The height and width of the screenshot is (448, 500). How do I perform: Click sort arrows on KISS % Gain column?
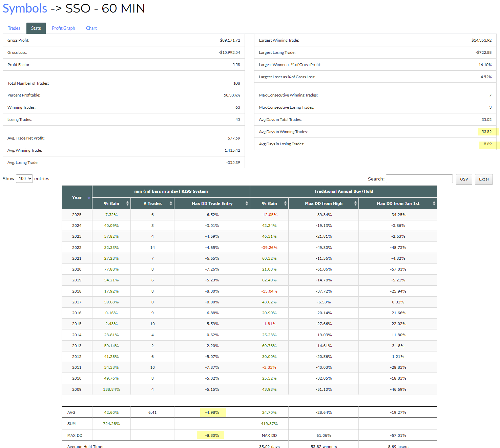click(x=127, y=204)
